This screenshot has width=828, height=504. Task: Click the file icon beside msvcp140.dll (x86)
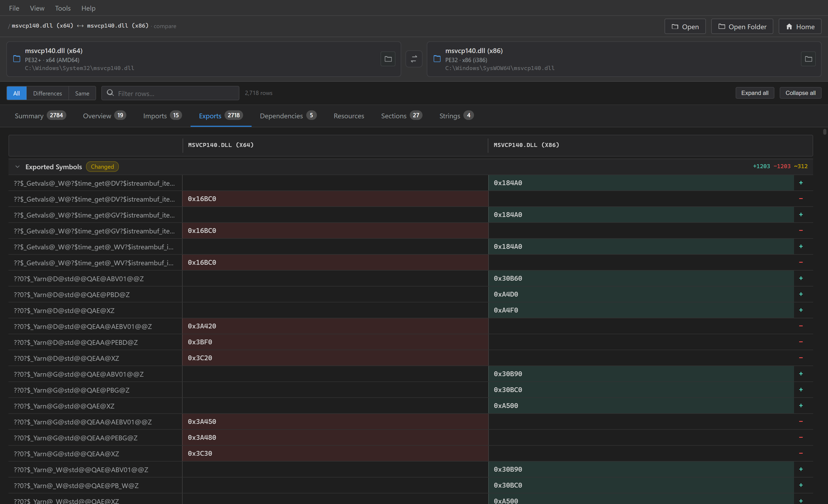pos(437,59)
